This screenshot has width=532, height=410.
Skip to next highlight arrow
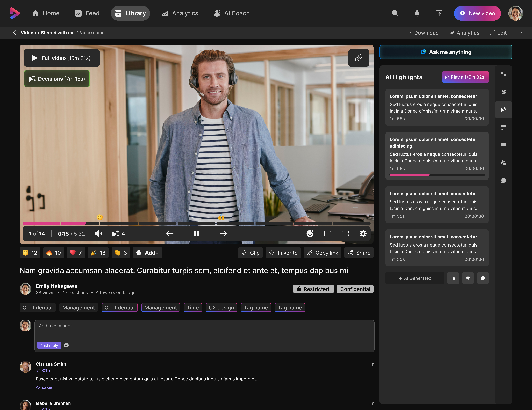[223, 234]
